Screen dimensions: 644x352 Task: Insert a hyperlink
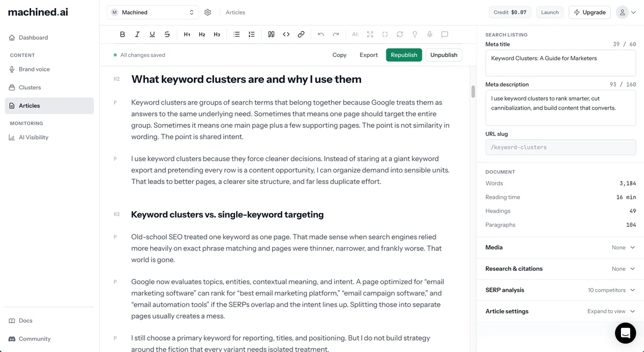(301, 34)
